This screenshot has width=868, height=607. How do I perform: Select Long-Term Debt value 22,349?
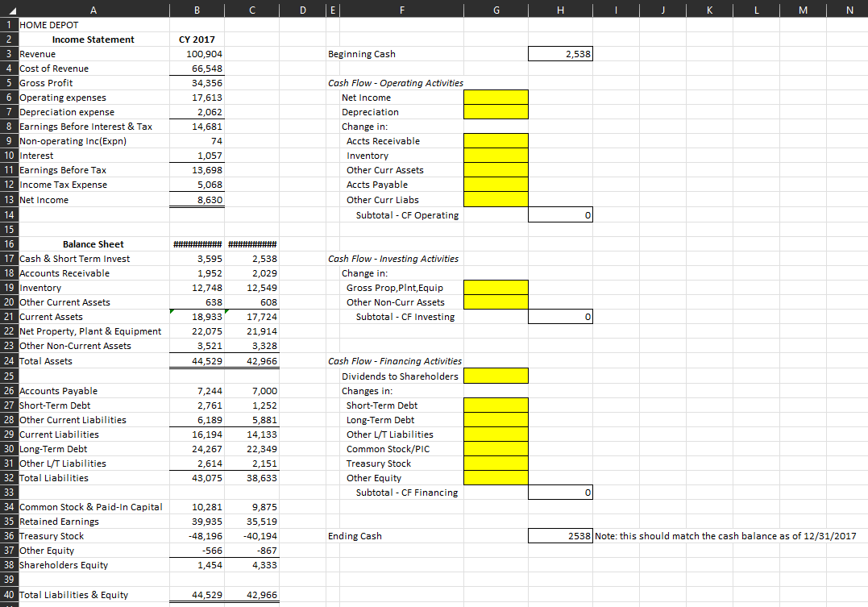coord(252,449)
